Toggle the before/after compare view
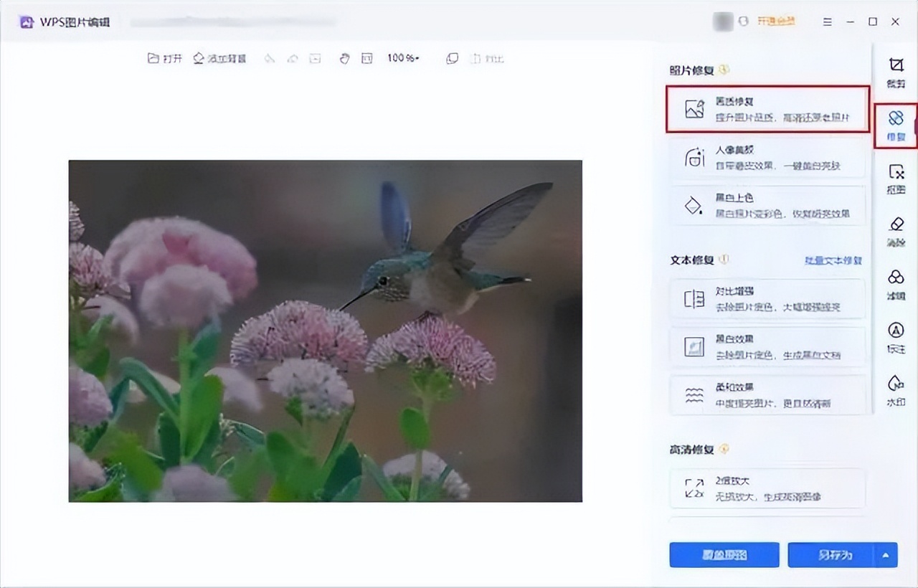The height and width of the screenshot is (588, 918). [x=452, y=59]
